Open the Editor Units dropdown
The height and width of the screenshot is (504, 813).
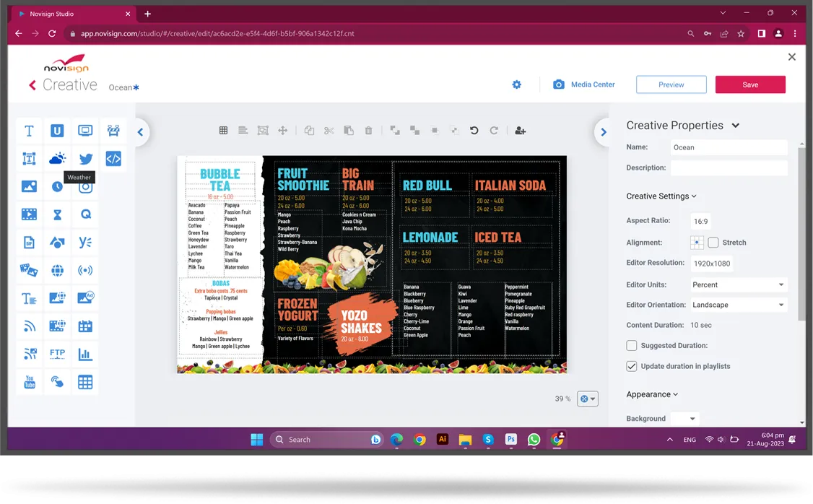[738, 284]
